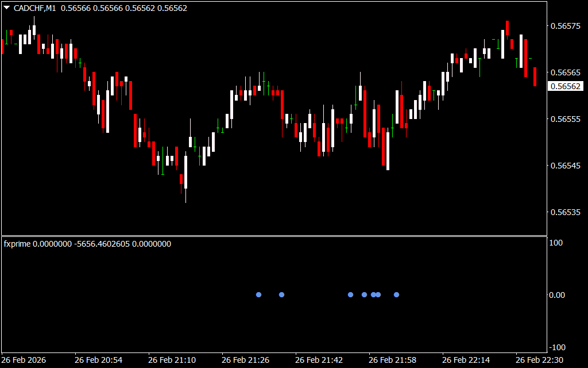Select the 0.56575 price axis label
This screenshot has width=588, height=368.
point(565,26)
